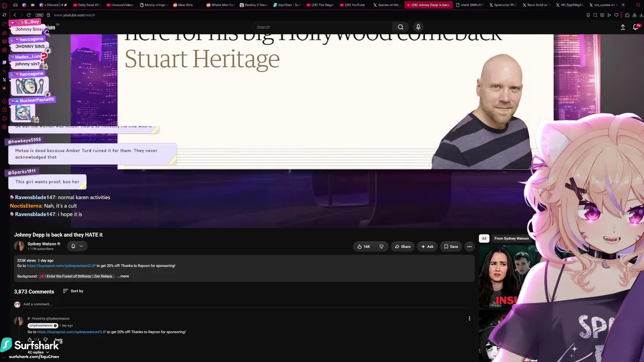
Task: Open the browser extensions puzzle icon
Action: pyautogui.click(x=627, y=15)
